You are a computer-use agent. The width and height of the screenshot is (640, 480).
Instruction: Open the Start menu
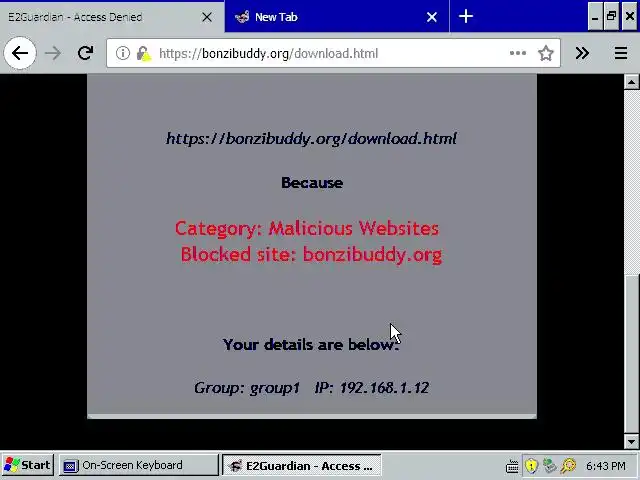tap(27, 465)
